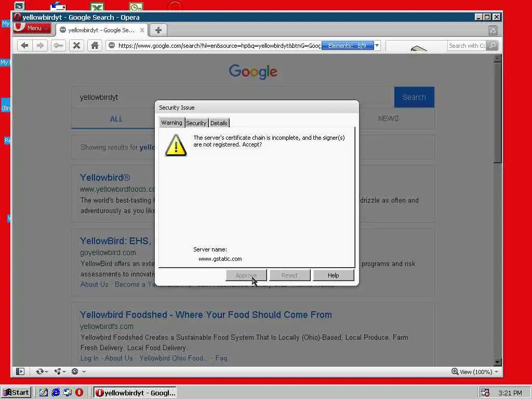Viewport: 532px width, 399px height.
Task: Expand the Opera Unite dropdown arrow
Action: click(64, 372)
